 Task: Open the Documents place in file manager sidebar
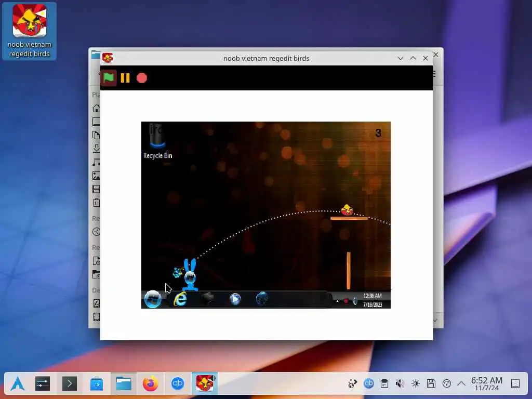click(96, 135)
